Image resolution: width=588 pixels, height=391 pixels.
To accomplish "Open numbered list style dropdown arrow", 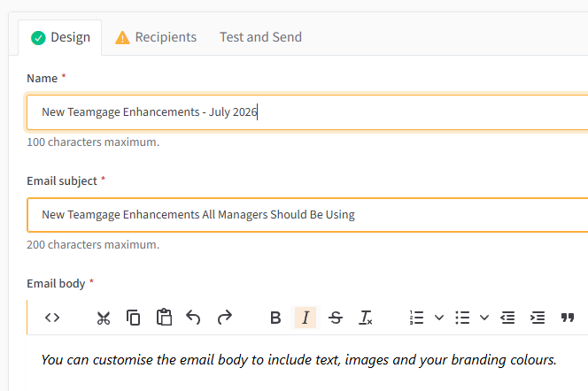I will coord(439,318).
